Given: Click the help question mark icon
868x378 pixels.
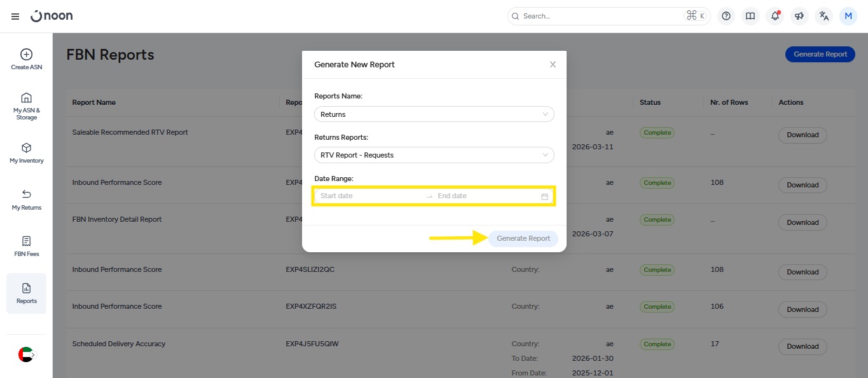Looking at the screenshot, I should [x=726, y=17].
